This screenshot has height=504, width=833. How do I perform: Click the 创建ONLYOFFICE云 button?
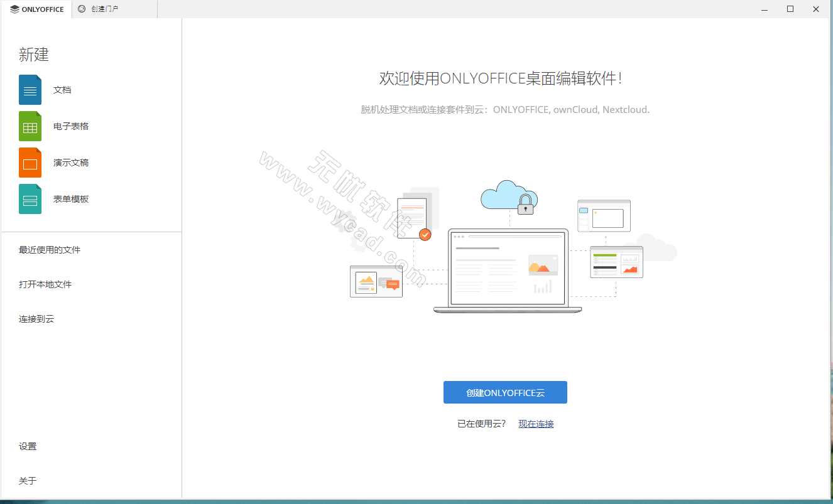(x=505, y=392)
